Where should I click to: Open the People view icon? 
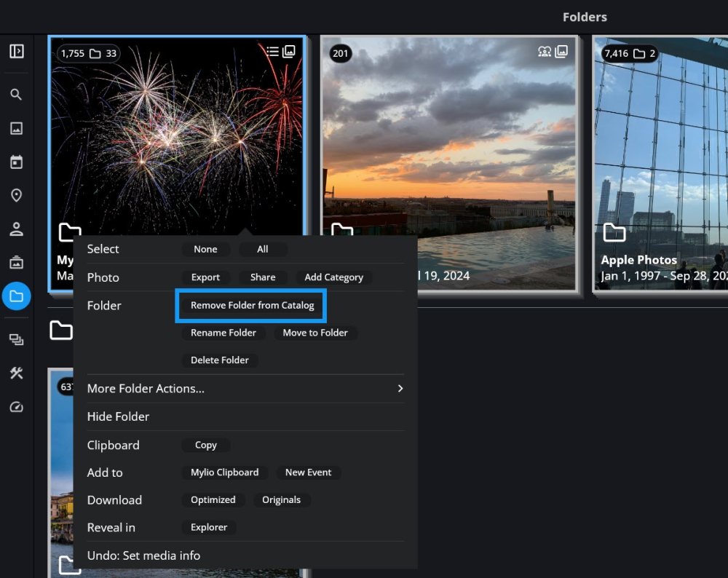(16, 229)
